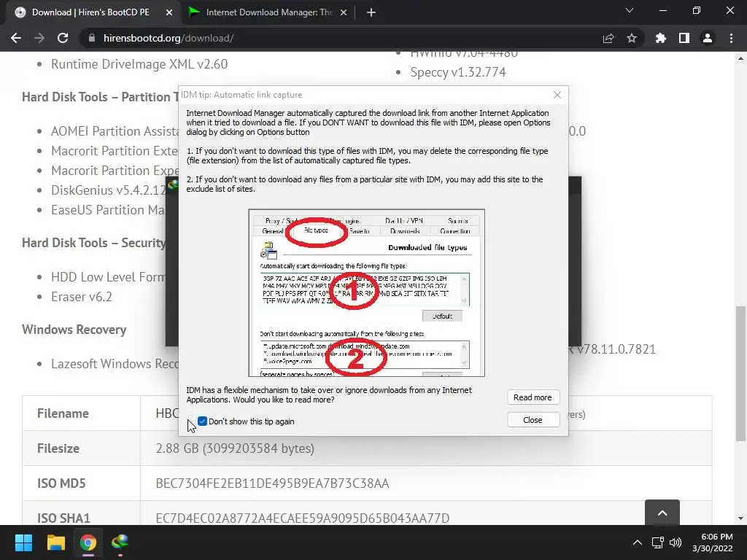Click the IDM options illustration image
The width and height of the screenshot is (747, 560).
pyautogui.click(x=366, y=293)
